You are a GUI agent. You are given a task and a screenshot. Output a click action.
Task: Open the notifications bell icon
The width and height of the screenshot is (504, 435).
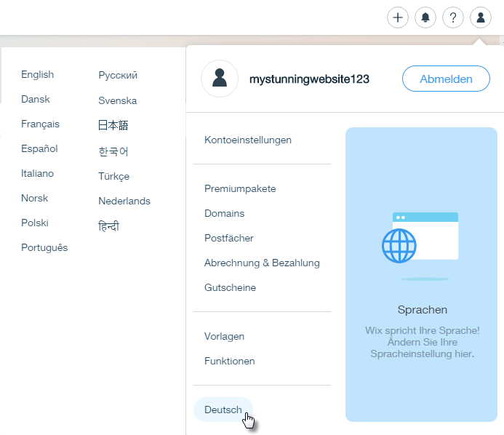point(425,17)
